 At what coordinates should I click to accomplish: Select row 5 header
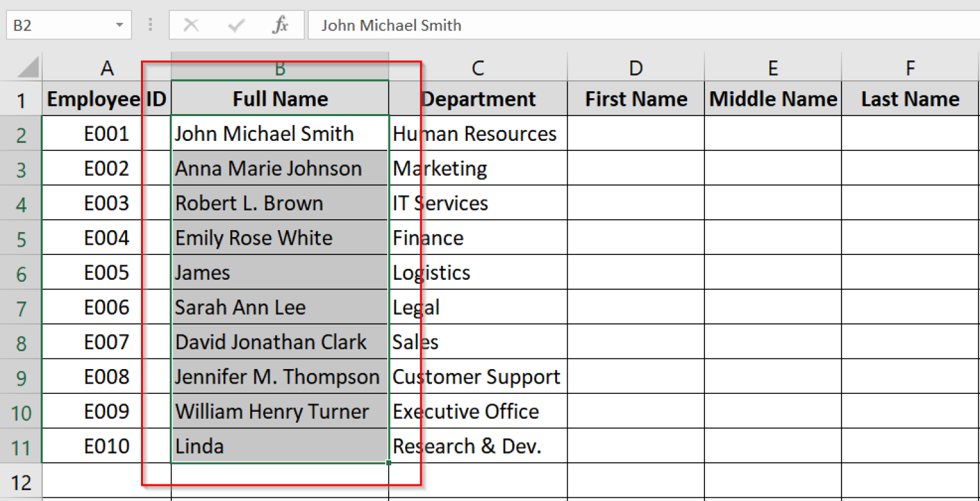tap(20, 237)
